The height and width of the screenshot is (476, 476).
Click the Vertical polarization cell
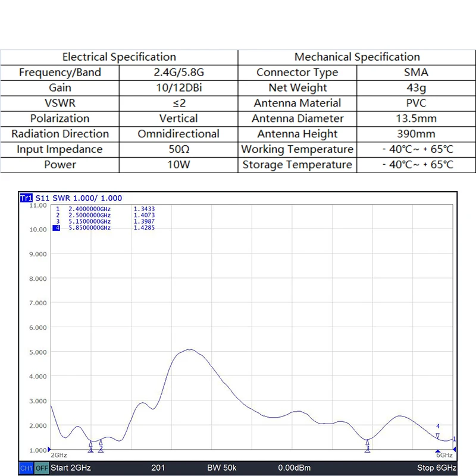pos(178,118)
